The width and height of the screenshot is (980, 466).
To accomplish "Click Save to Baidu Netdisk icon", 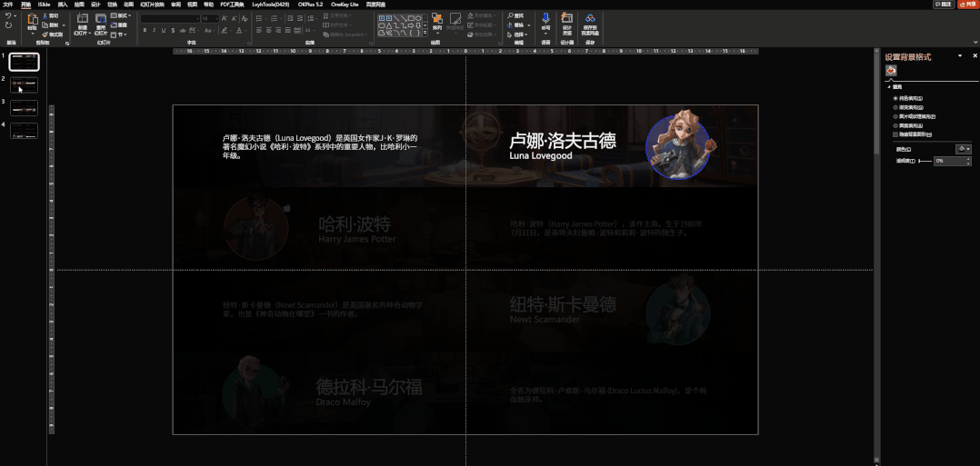I will click(590, 17).
